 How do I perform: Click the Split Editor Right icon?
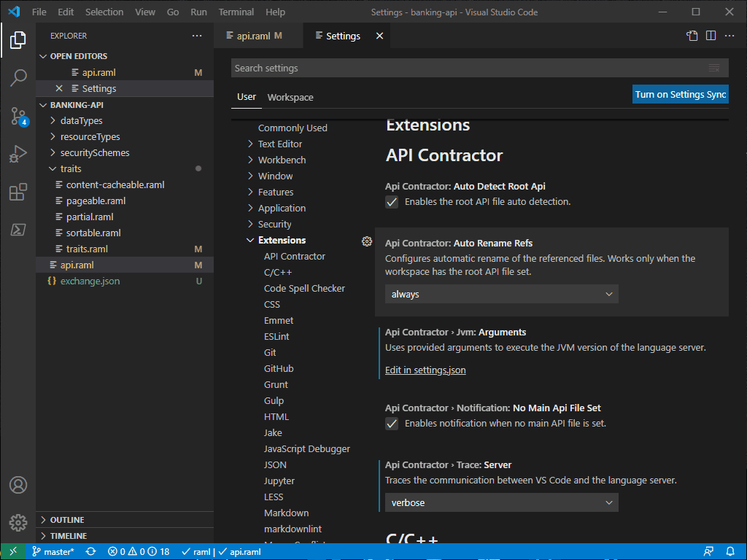pos(711,36)
